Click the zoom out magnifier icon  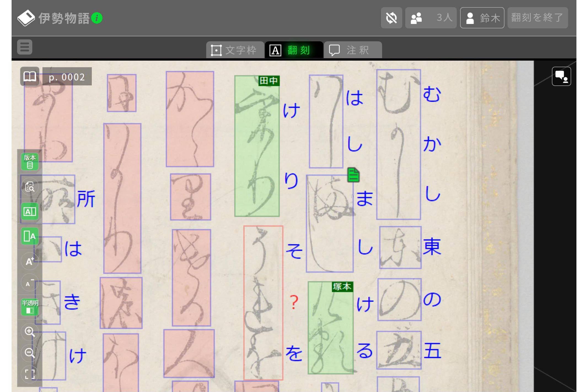point(30,353)
